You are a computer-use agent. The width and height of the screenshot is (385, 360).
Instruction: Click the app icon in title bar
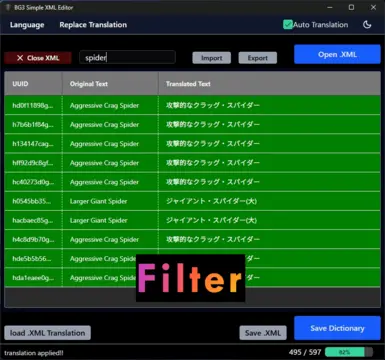[x=8, y=7]
